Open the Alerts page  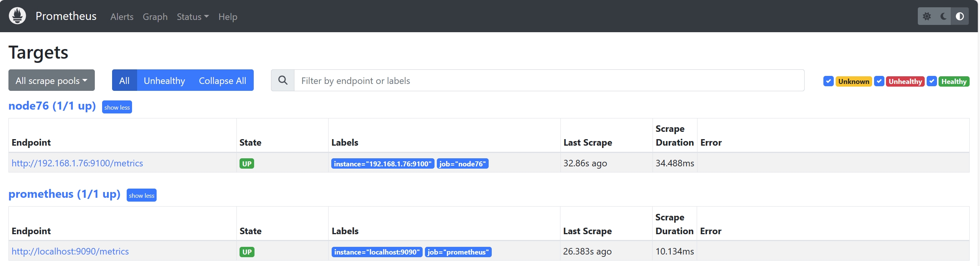click(x=122, y=17)
